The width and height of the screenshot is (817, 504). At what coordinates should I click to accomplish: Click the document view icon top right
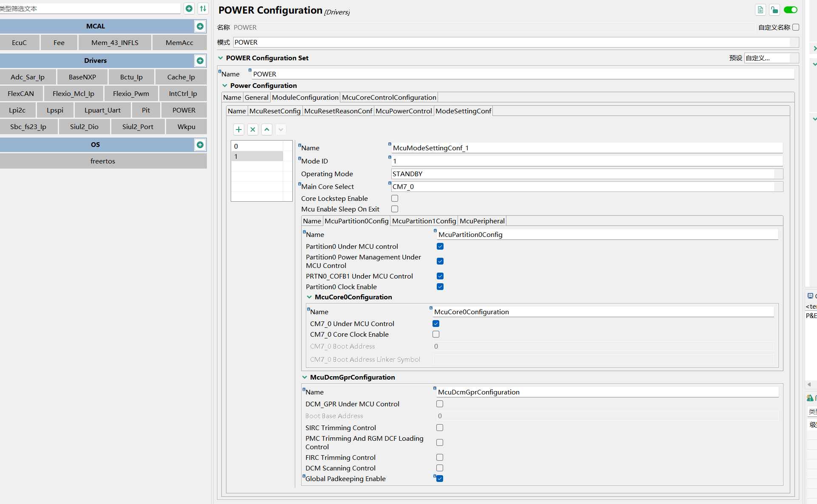760,9
